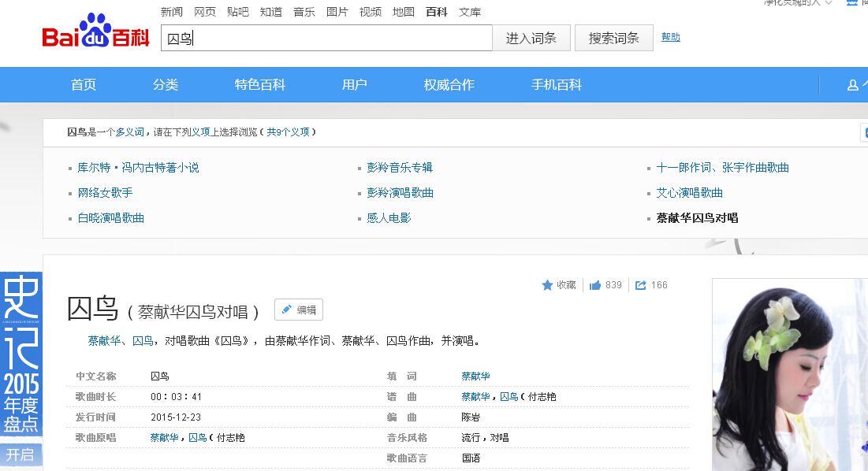The height and width of the screenshot is (471, 868).
Task: Click the 搜索词条 button
Action: click(613, 38)
